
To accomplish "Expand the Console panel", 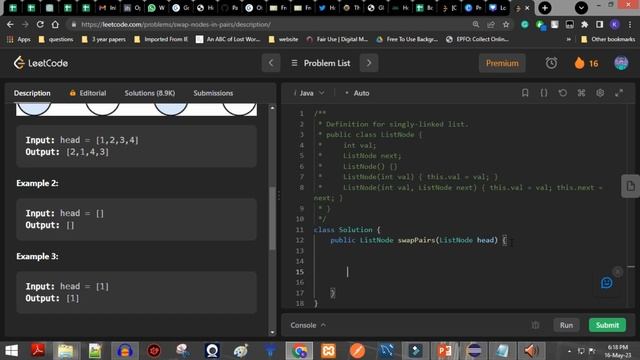I will tap(308, 325).
